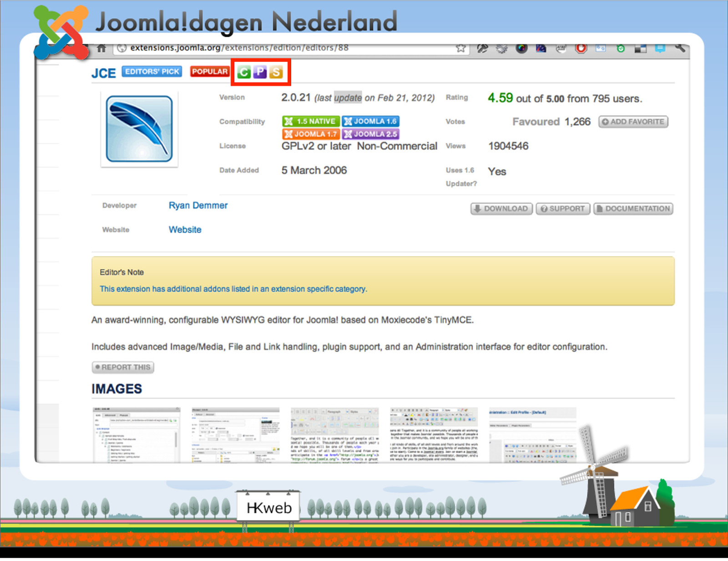Click the Joomla 2.5 compatibility badge
This screenshot has height=561, width=728.
point(370,134)
